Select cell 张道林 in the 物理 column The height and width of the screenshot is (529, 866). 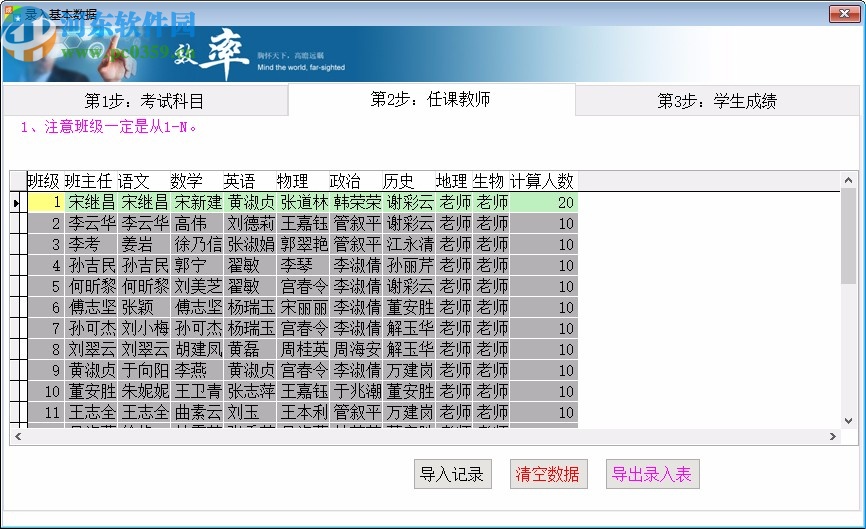point(303,203)
